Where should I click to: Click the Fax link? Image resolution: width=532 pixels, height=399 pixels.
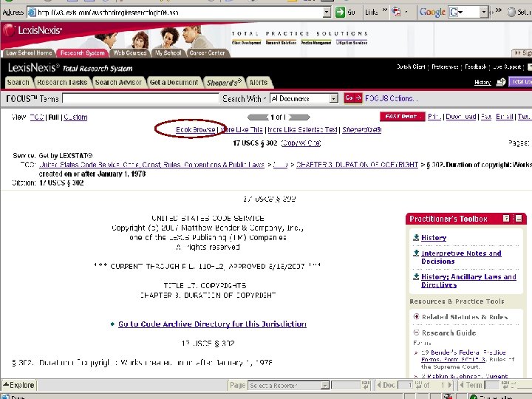486,117
